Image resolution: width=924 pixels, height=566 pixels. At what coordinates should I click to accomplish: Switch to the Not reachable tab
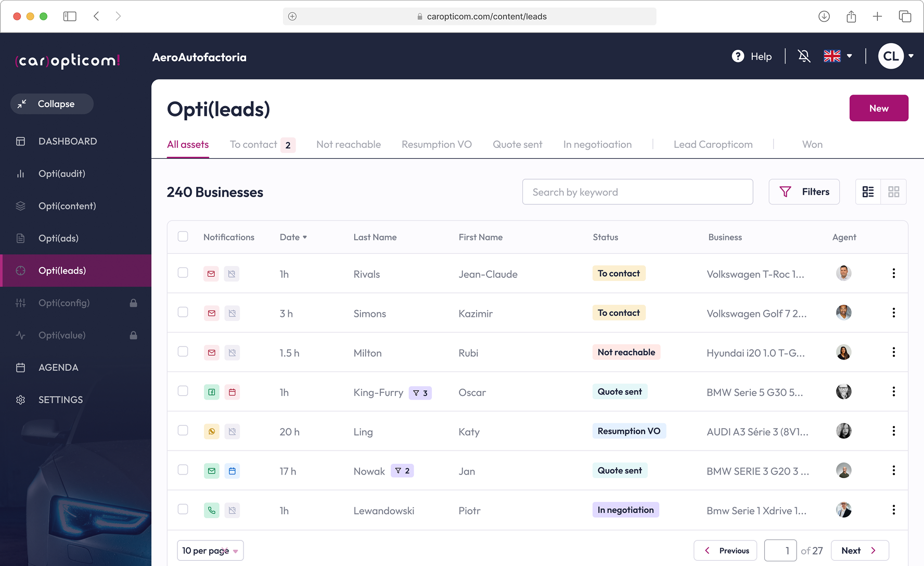[348, 144]
